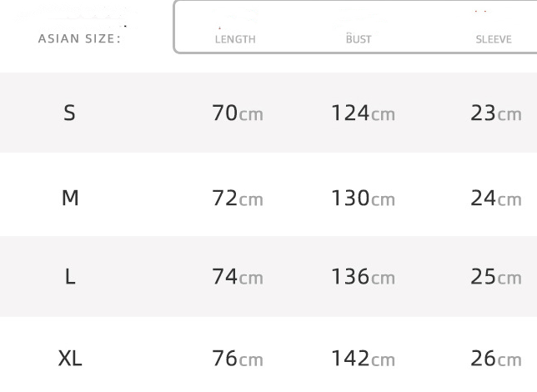Select the LENGTH column header

click(x=235, y=39)
